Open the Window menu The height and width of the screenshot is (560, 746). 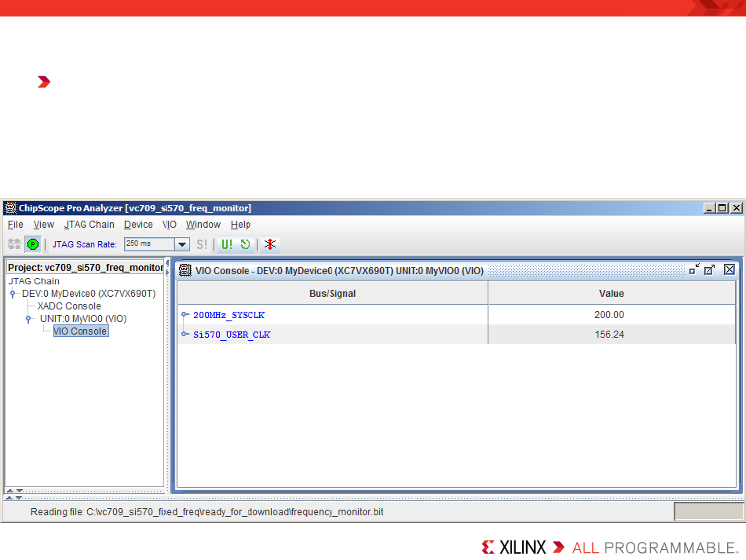tap(203, 225)
